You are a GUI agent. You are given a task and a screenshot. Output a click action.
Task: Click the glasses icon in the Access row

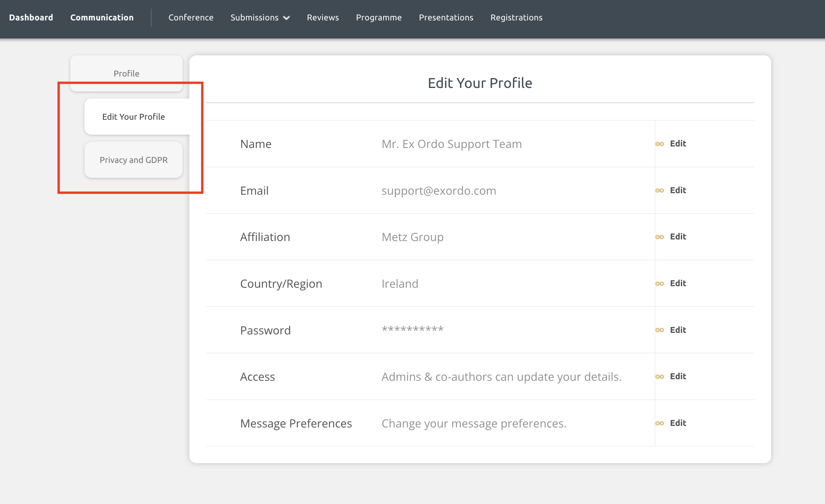tap(660, 377)
